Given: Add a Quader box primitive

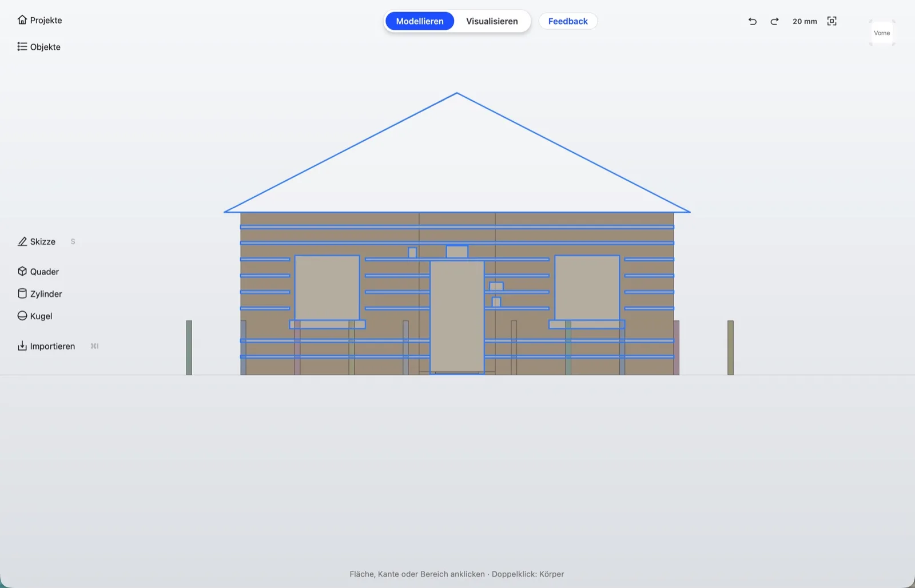Looking at the screenshot, I should pyautogui.click(x=38, y=272).
